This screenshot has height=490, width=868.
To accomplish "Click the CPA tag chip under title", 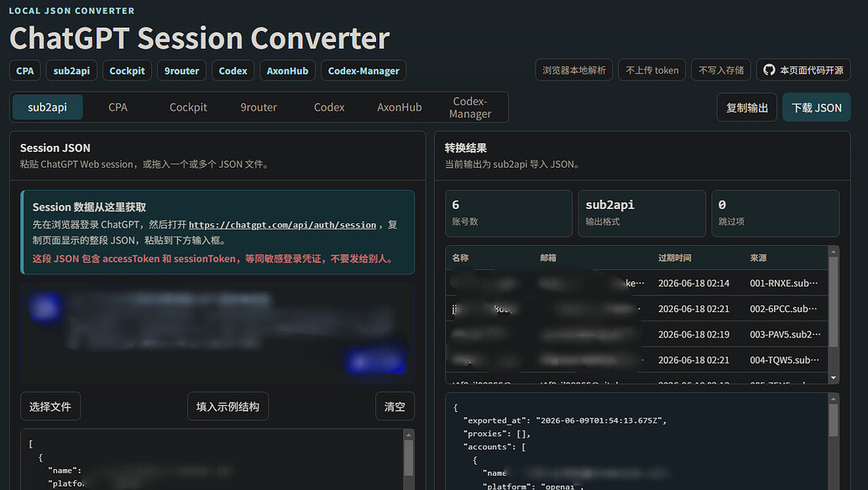I will tap(25, 70).
